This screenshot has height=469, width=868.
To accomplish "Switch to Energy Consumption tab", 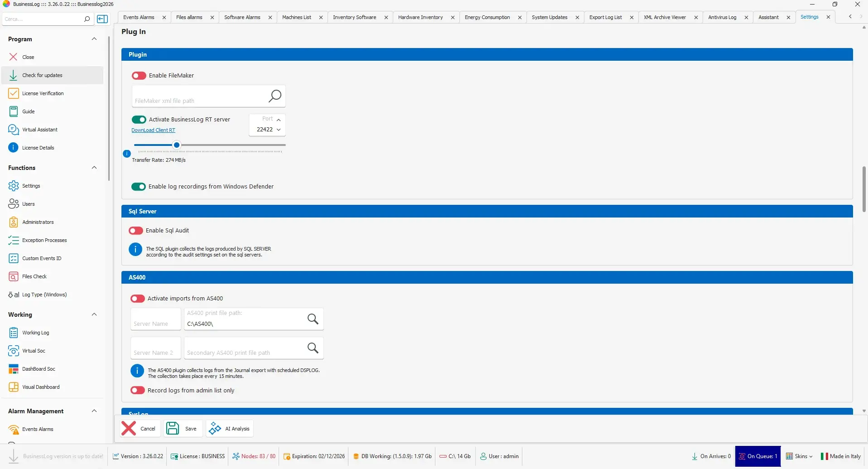I will tap(487, 17).
